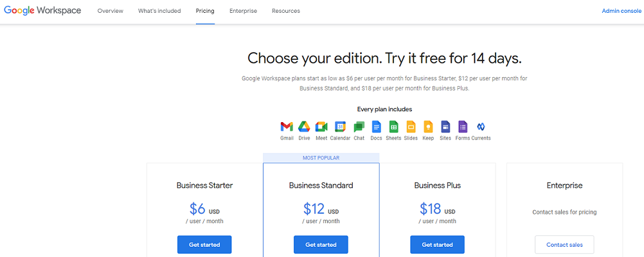Go to What's included tab
This screenshot has height=257, width=644.
[x=159, y=11]
